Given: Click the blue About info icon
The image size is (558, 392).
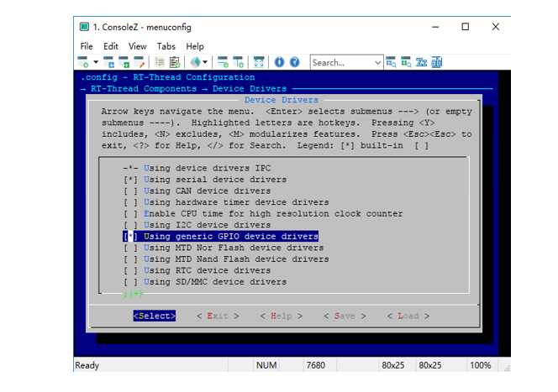Looking at the screenshot, I should (x=279, y=62).
